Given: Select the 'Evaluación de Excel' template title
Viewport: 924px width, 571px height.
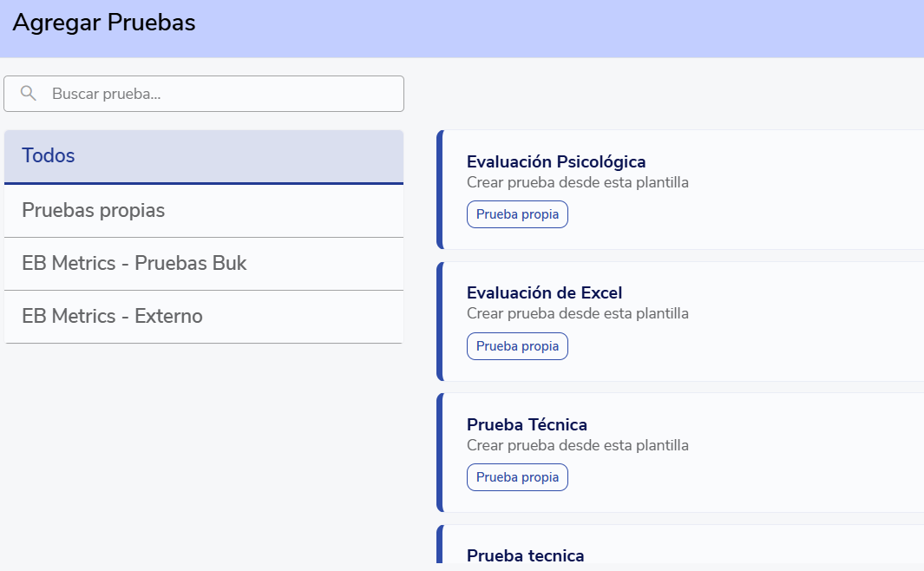Looking at the screenshot, I should point(544,293).
